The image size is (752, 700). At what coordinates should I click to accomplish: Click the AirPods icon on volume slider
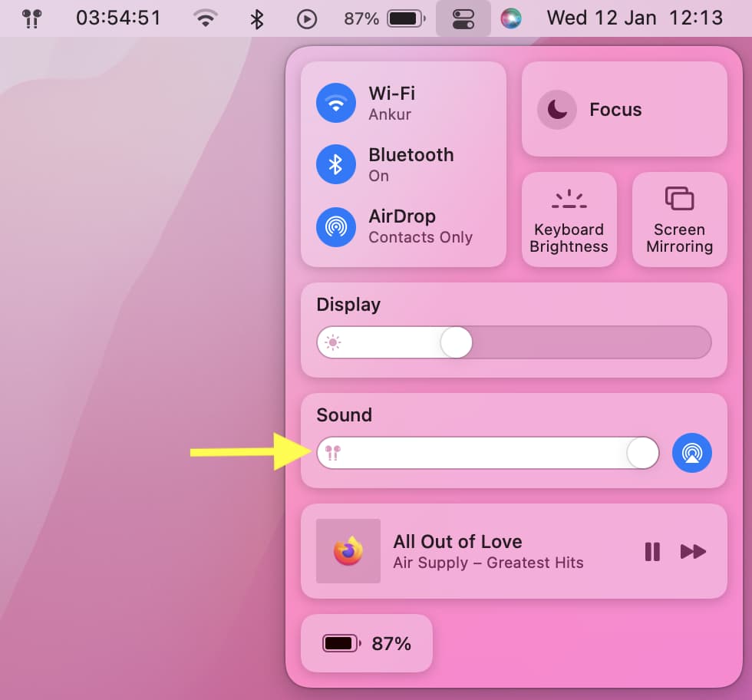333,453
